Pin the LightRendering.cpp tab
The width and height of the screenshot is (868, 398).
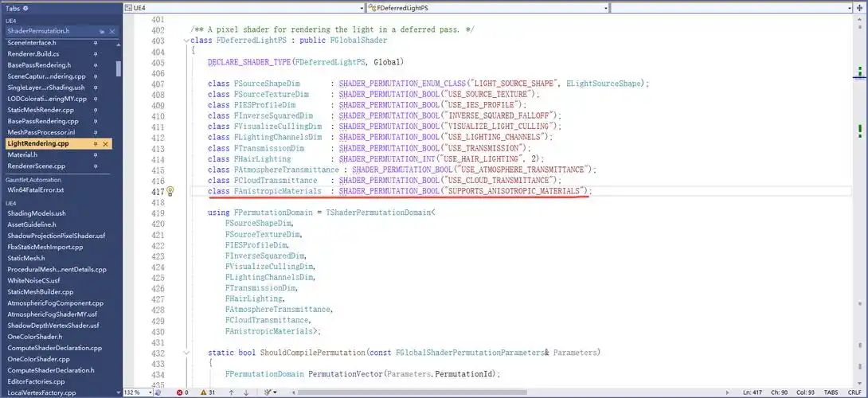(96, 144)
